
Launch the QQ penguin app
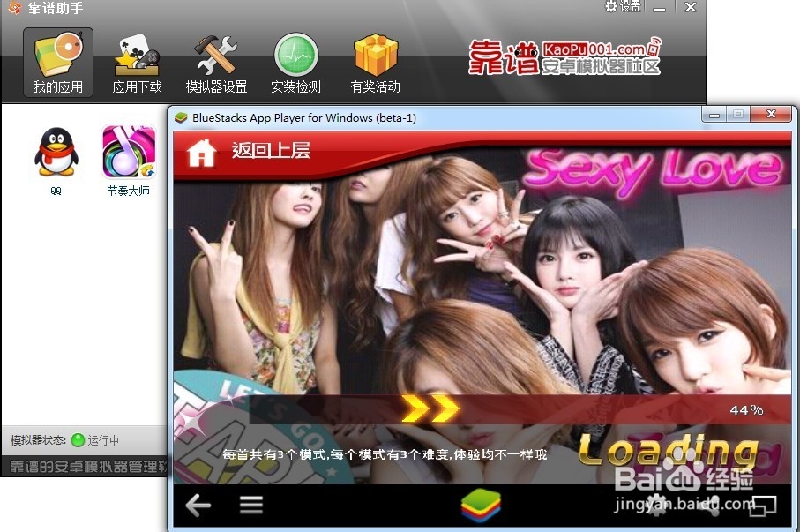[x=56, y=161]
